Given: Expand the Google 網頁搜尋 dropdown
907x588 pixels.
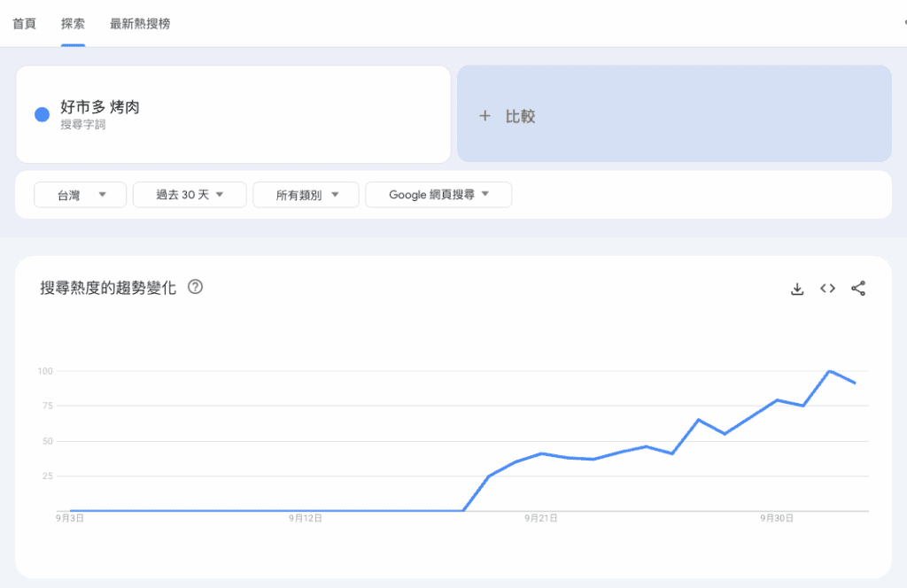Looking at the screenshot, I should (438, 195).
